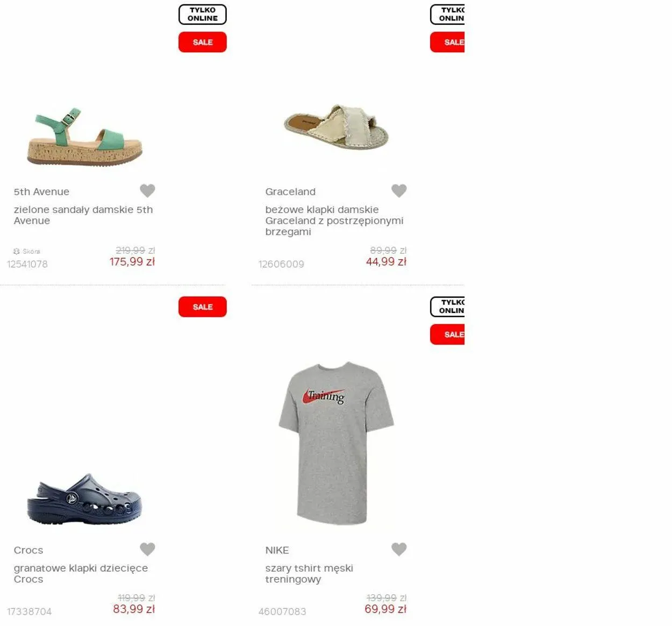
Task: Open 'zielone sandały damskie 5th Avenue' link
Action: click(x=83, y=215)
